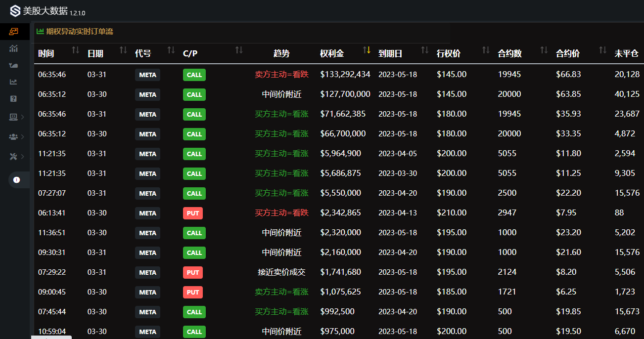The width and height of the screenshot is (644, 339).
Task: Click expiry date 2023-04-13
Action: (398, 213)
